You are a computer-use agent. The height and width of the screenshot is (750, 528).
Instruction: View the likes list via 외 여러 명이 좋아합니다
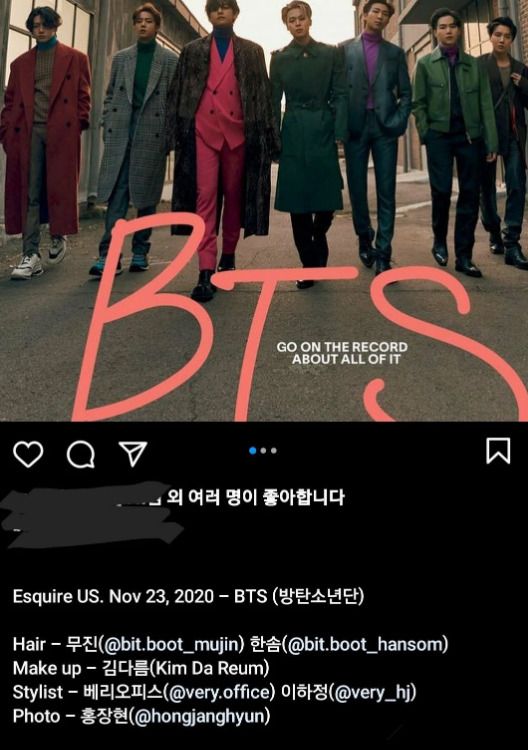point(255,497)
